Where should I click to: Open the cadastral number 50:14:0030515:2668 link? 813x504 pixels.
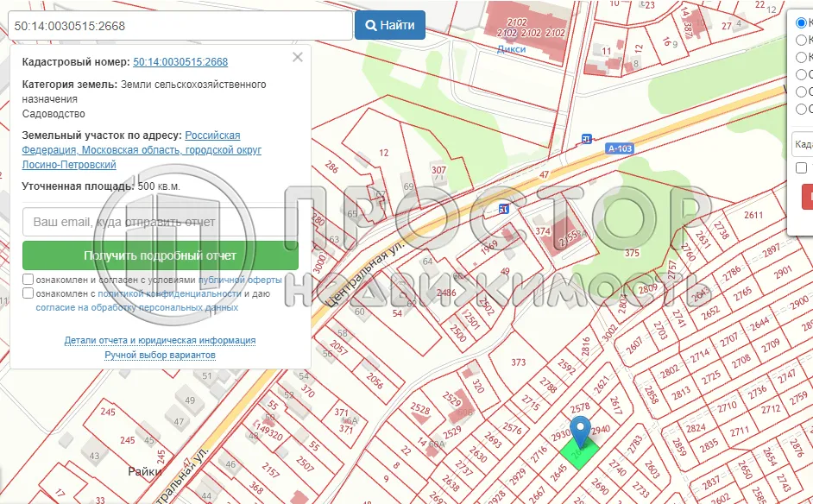click(x=180, y=62)
